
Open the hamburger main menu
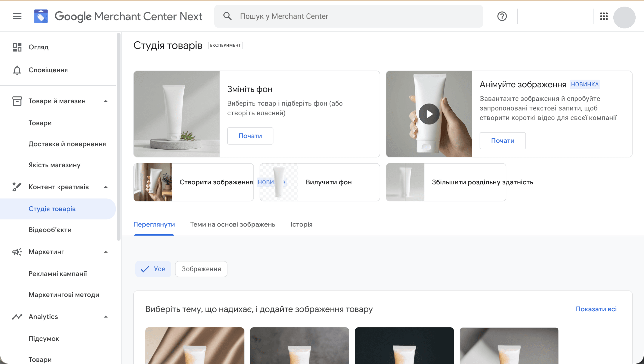tap(17, 16)
